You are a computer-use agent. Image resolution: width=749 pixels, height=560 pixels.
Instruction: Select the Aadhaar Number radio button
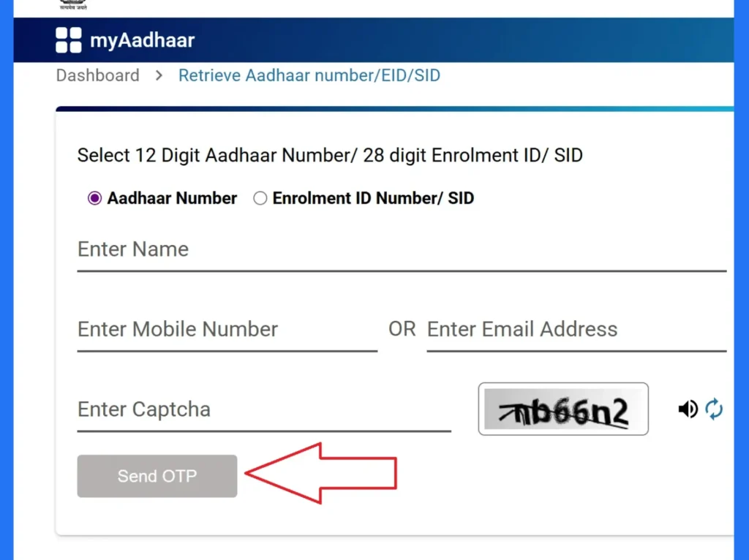point(94,198)
